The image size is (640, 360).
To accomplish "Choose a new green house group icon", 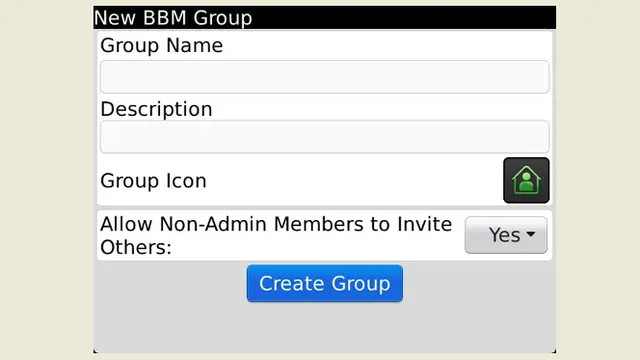I will click(x=526, y=180).
